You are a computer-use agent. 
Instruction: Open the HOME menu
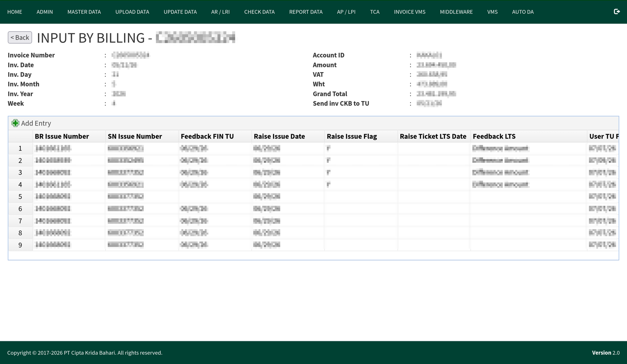pyautogui.click(x=15, y=12)
